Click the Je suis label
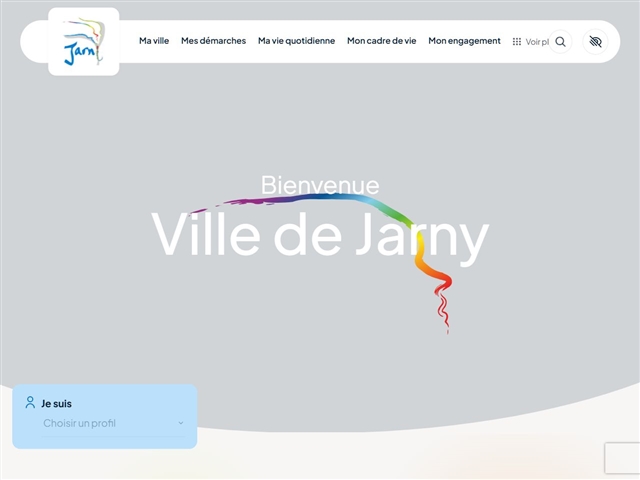640x480 pixels. click(56, 404)
